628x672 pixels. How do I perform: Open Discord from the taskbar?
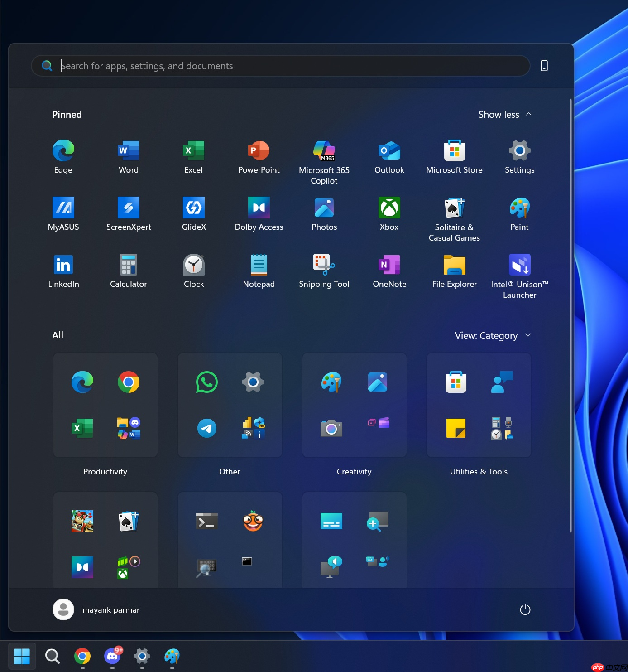(112, 656)
